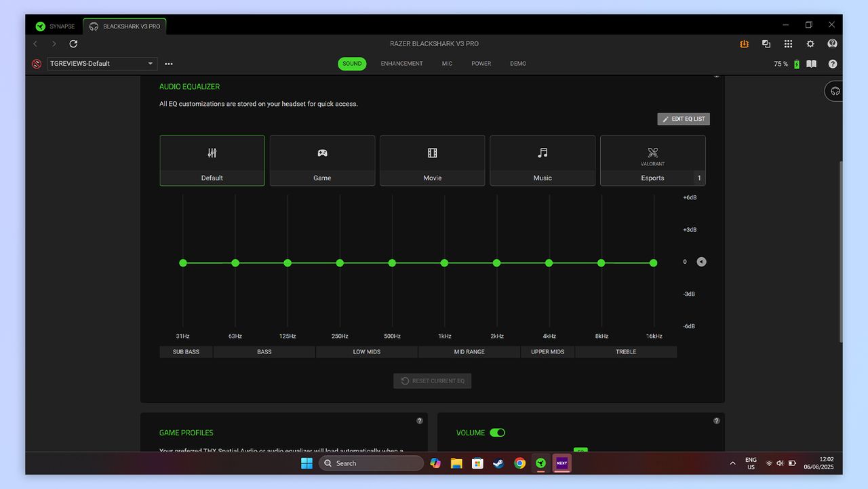
Task: Switch to the ENHANCEMENT tab
Action: tap(401, 64)
